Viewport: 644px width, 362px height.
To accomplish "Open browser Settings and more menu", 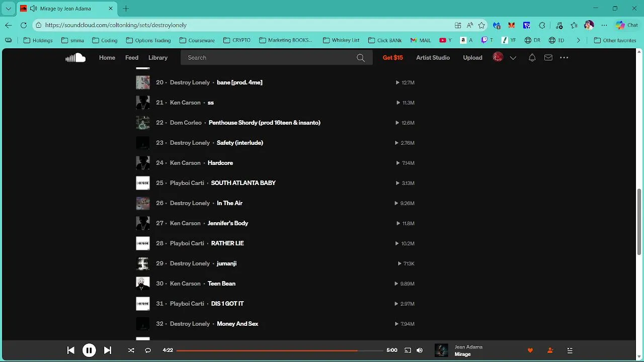I will pos(604,25).
